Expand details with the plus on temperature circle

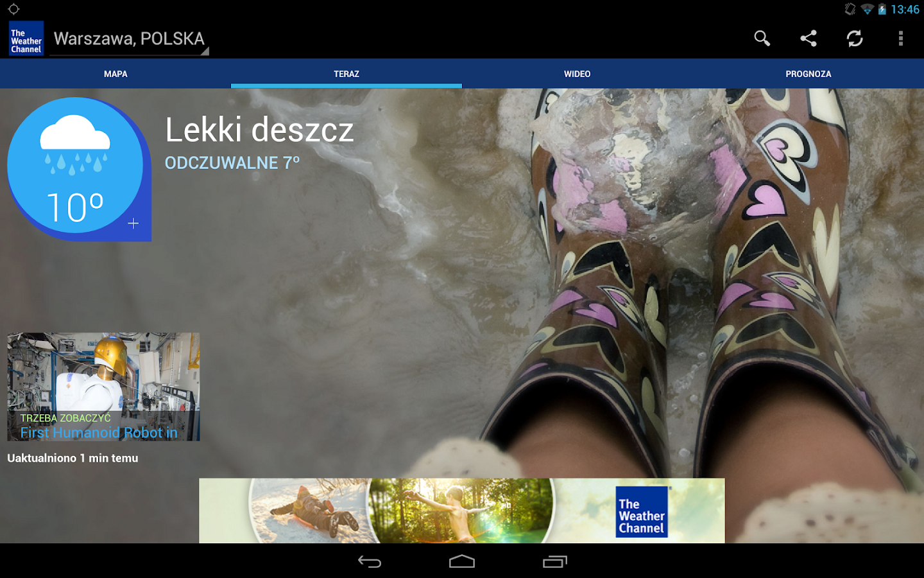point(133,223)
